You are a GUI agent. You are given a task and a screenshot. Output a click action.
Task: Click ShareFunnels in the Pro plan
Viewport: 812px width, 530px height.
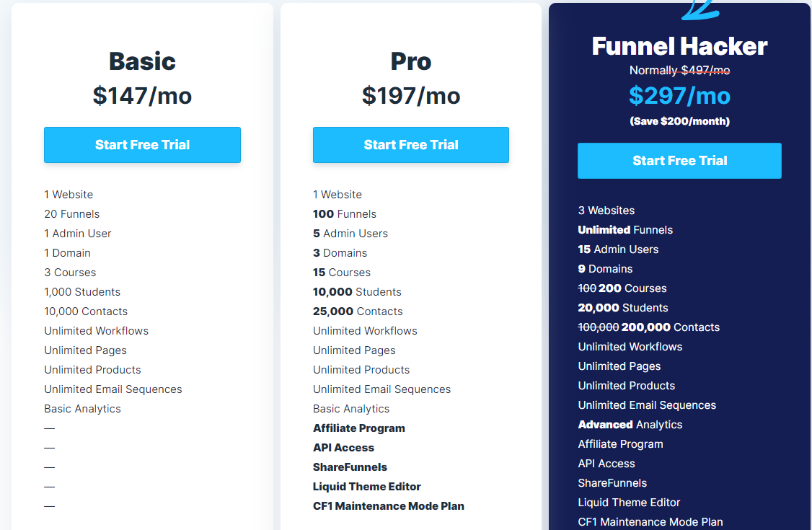(350, 467)
